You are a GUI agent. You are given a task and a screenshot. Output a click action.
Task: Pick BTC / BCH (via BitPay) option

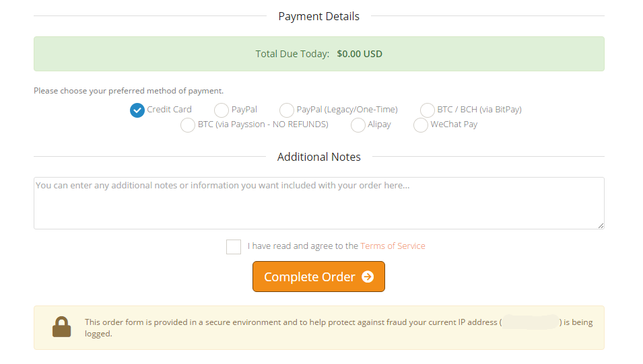[428, 110]
